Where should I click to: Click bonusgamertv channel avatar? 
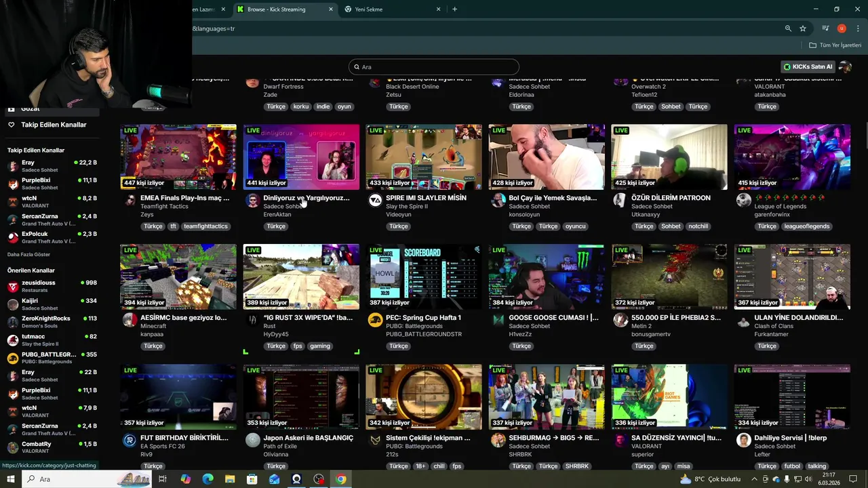click(x=620, y=321)
